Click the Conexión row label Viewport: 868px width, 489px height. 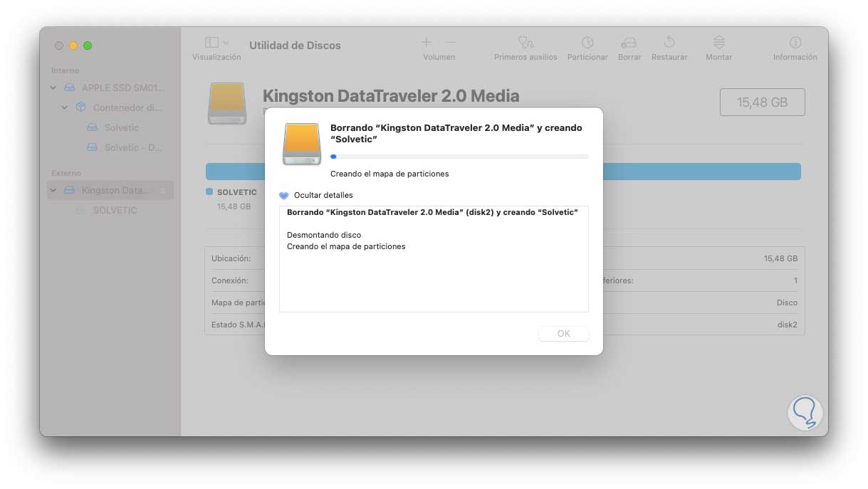pos(230,280)
